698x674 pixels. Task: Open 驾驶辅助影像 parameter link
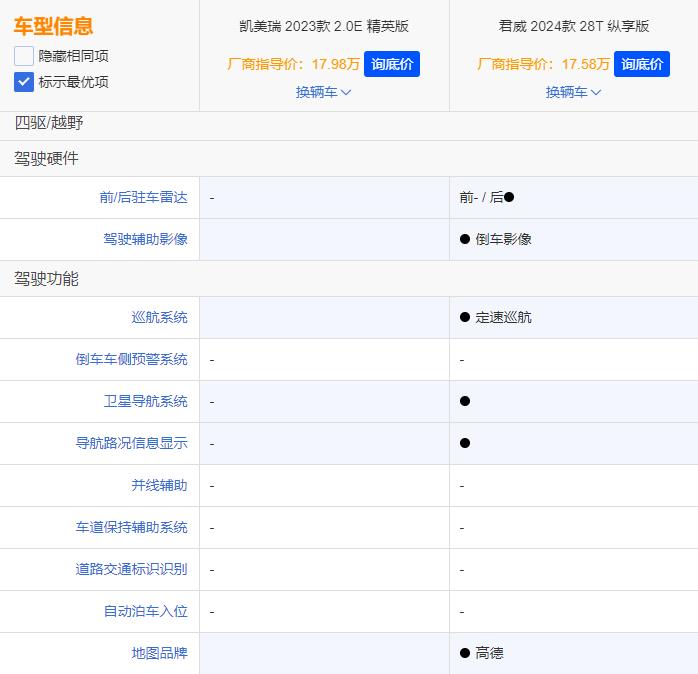tap(146, 239)
